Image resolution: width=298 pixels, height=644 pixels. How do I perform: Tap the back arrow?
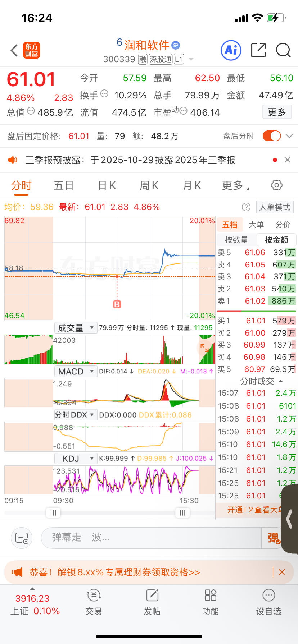pyautogui.click(x=14, y=51)
